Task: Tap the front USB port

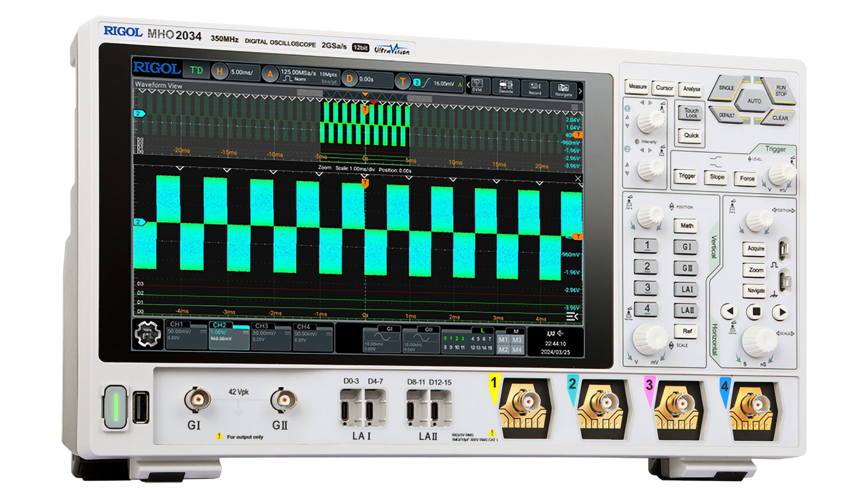Action: tap(141, 407)
